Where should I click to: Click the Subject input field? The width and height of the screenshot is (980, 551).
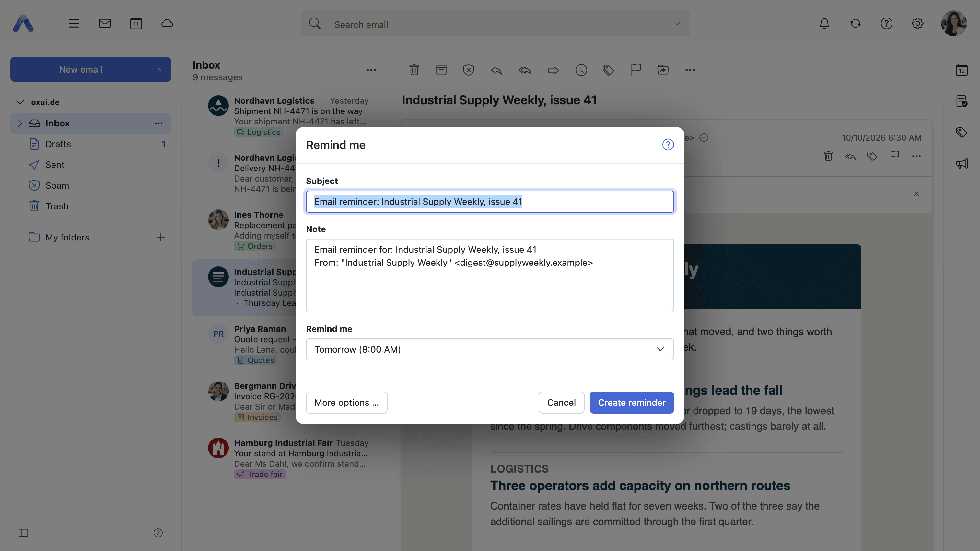pyautogui.click(x=490, y=202)
